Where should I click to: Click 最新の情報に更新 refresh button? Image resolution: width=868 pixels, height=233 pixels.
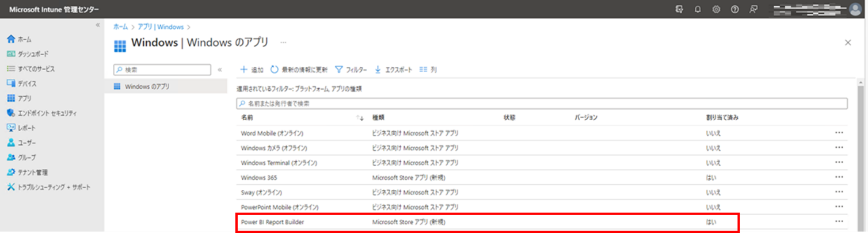299,70
